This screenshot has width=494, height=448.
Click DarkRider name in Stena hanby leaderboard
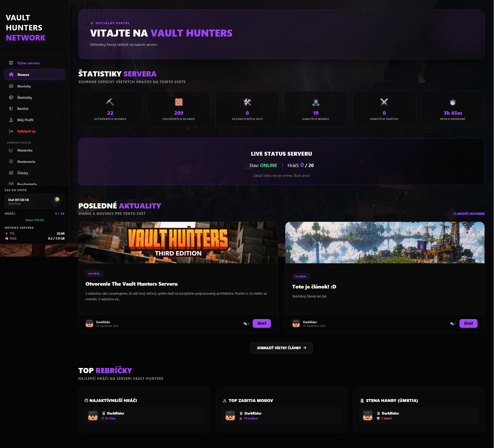pos(390,413)
